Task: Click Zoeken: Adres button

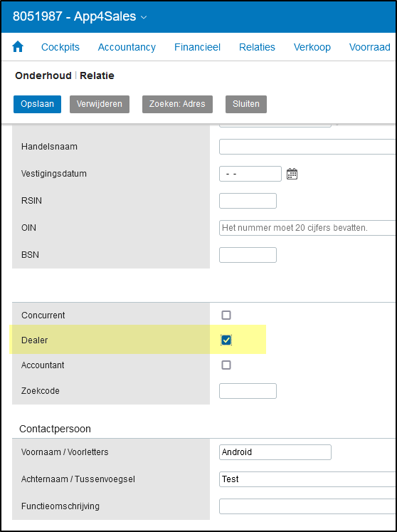Action: (177, 104)
